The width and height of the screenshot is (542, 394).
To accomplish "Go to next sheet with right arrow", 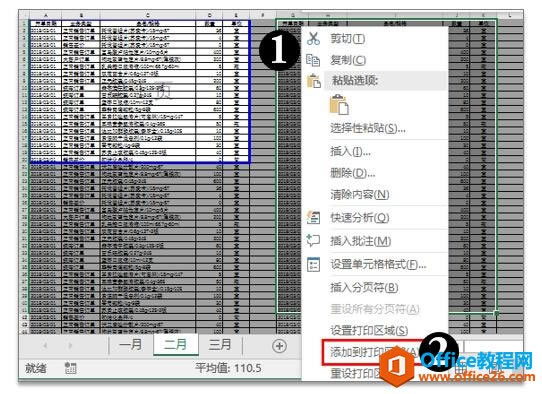I will pyautogui.click(x=70, y=346).
